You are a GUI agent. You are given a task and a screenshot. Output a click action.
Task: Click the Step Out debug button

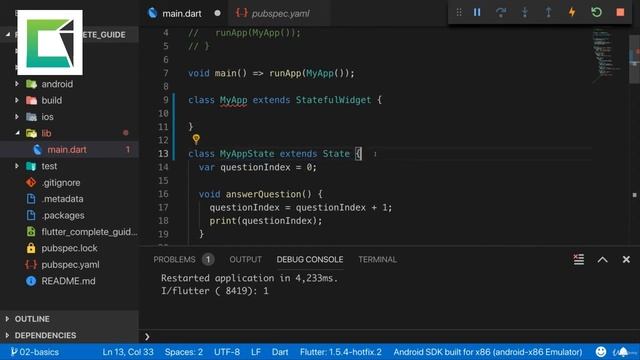click(x=549, y=12)
